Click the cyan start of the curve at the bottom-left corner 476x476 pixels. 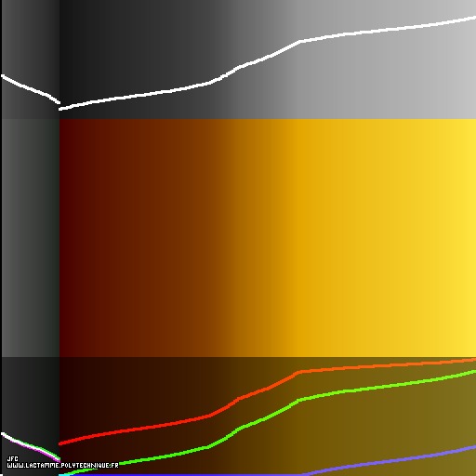[x=63, y=474]
